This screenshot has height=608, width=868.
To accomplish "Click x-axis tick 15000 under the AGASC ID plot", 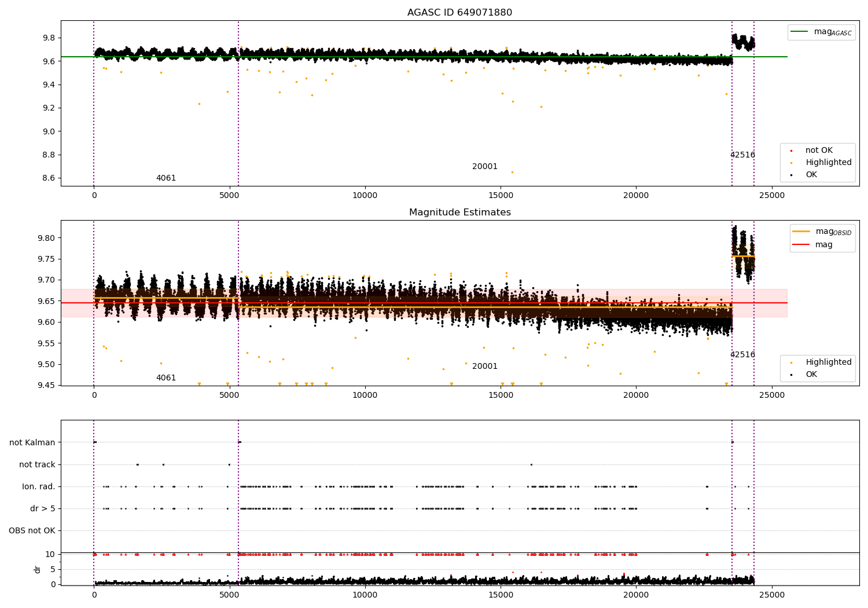I will click(x=501, y=196).
